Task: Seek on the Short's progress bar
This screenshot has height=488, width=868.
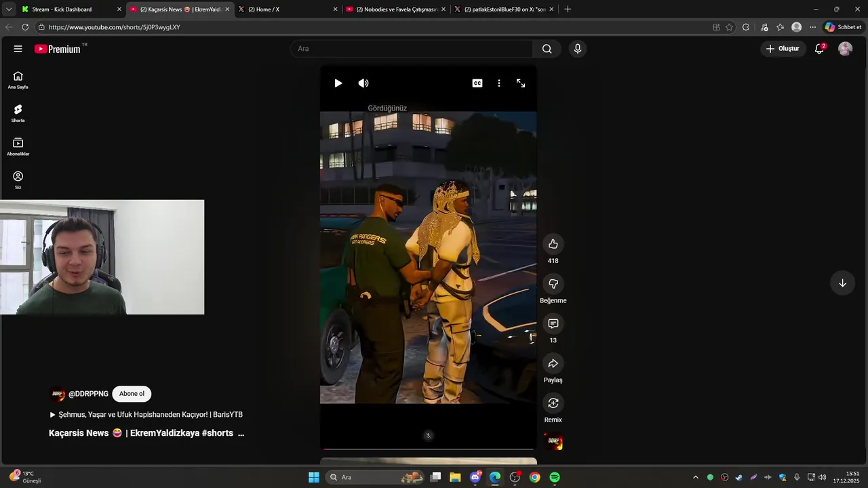Action: 428,449
